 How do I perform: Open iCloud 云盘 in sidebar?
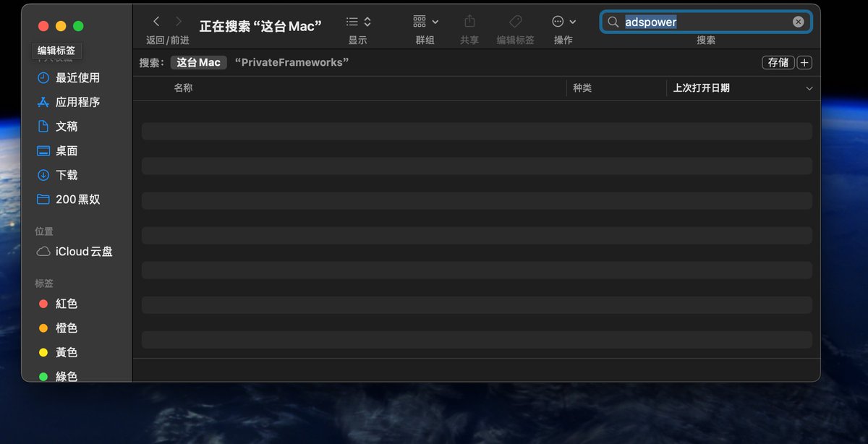click(84, 252)
